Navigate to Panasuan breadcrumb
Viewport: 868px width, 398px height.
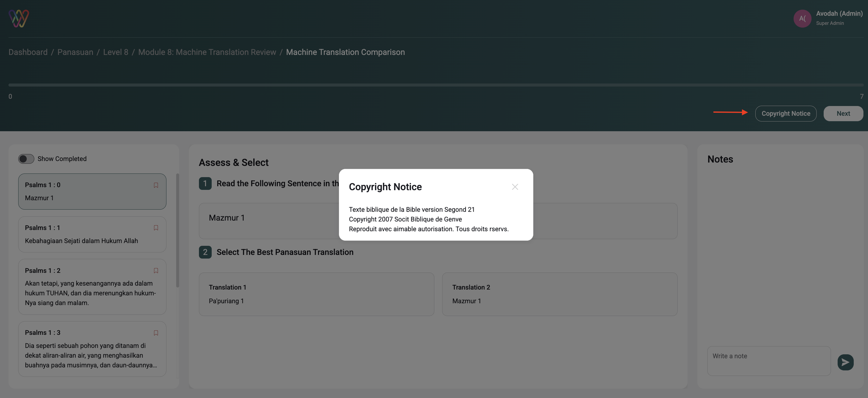75,52
